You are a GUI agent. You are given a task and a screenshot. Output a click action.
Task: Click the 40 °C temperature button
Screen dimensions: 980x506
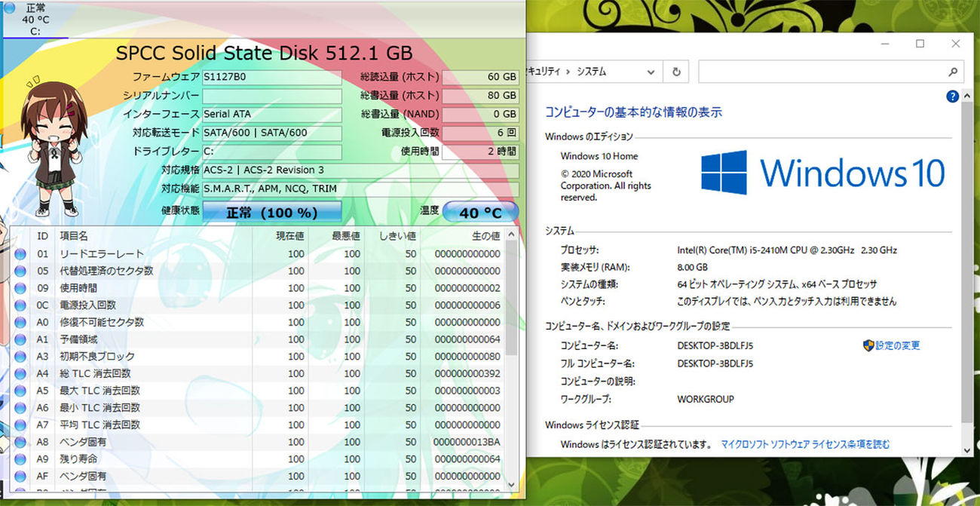[x=481, y=212]
